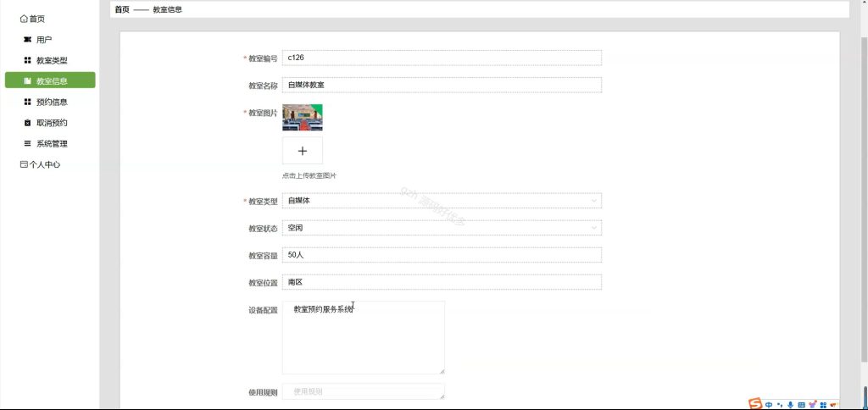Click the 教室位置 field with 南区
Screen dimensions: 868x410
pyautogui.click(x=442, y=282)
